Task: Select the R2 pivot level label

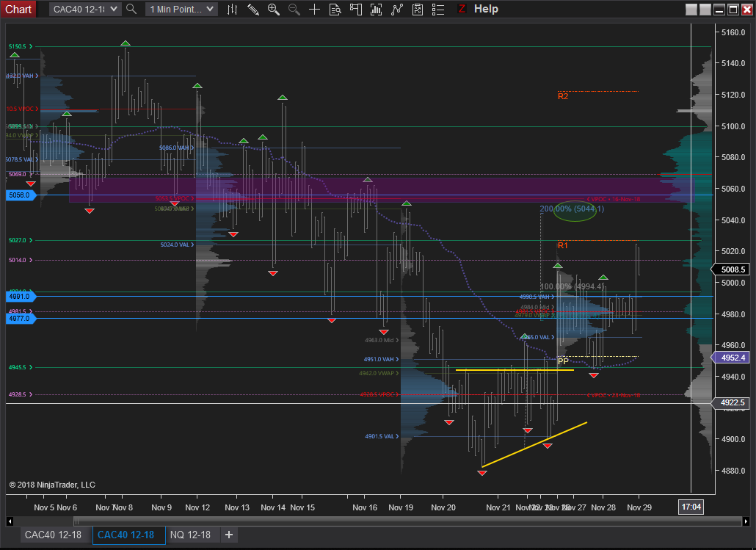Action: (563, 96)
